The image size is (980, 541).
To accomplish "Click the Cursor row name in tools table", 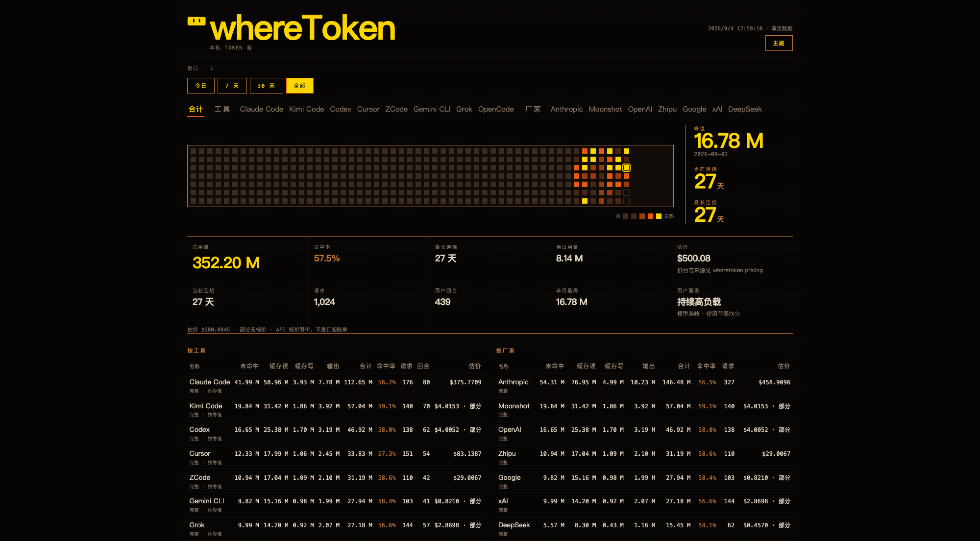I will (x=200, y=453).
